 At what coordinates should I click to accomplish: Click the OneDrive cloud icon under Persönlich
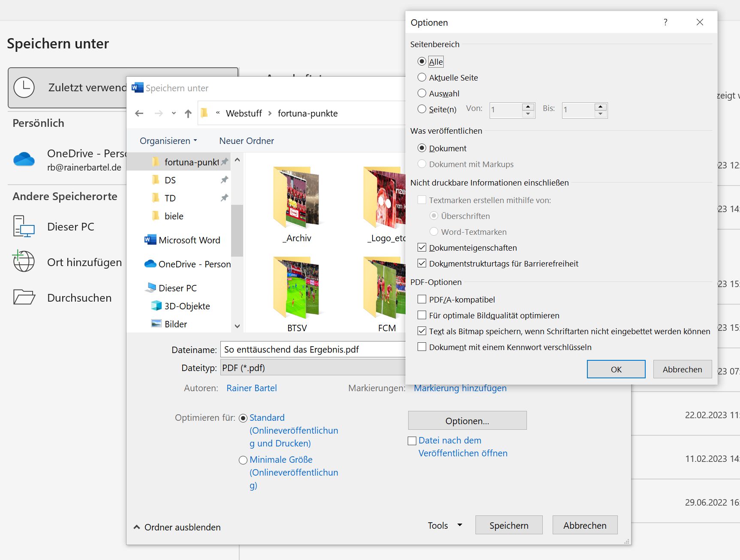tap(24, 159)
